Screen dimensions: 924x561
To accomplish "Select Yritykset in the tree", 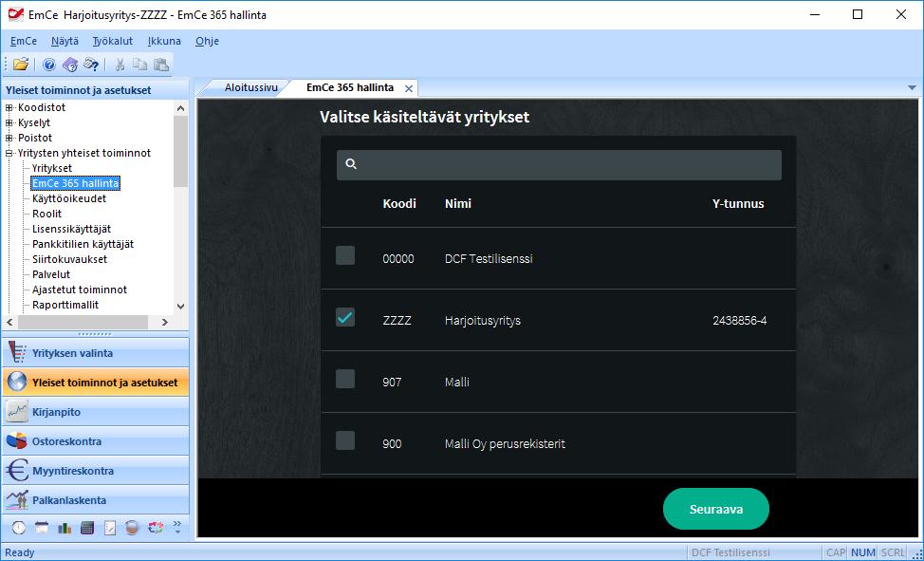I will tap(52, 168).
